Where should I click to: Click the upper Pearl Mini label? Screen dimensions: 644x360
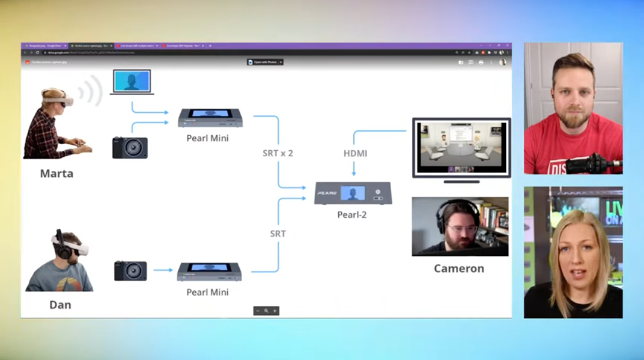(207, 138)
